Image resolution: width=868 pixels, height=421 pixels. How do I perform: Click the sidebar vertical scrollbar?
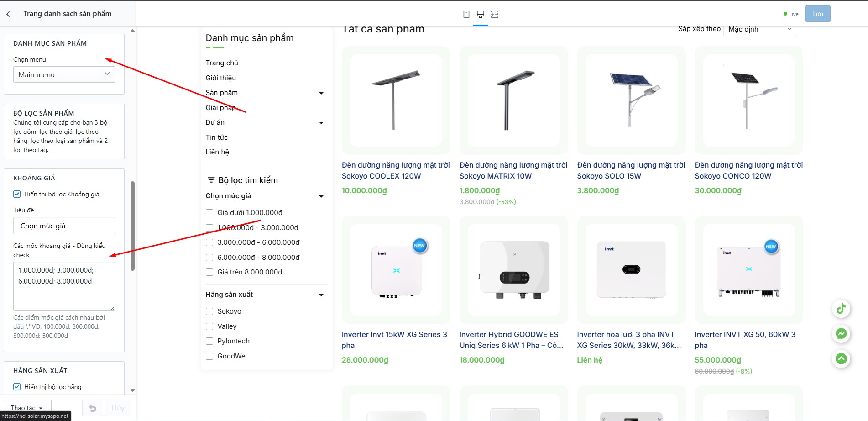coord(133,226)
